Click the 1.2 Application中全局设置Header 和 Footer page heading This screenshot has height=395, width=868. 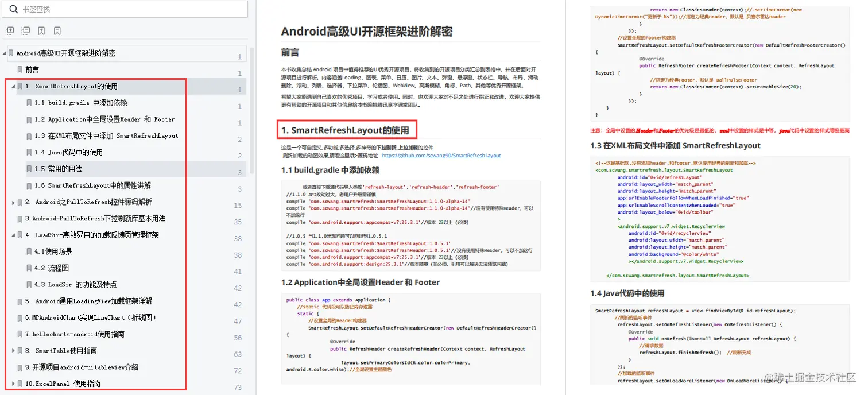point(360,282)
